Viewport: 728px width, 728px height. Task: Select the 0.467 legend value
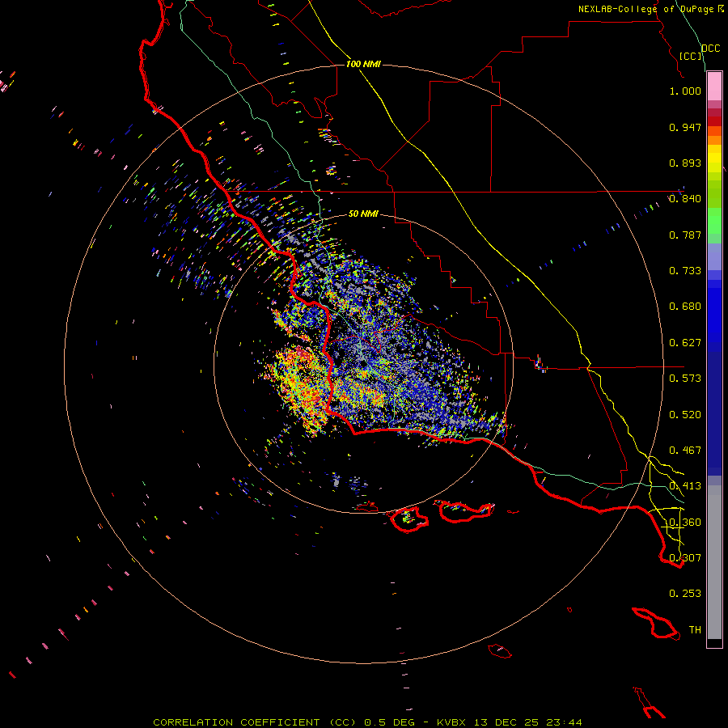pyautogui.click(x=685, y=451)
